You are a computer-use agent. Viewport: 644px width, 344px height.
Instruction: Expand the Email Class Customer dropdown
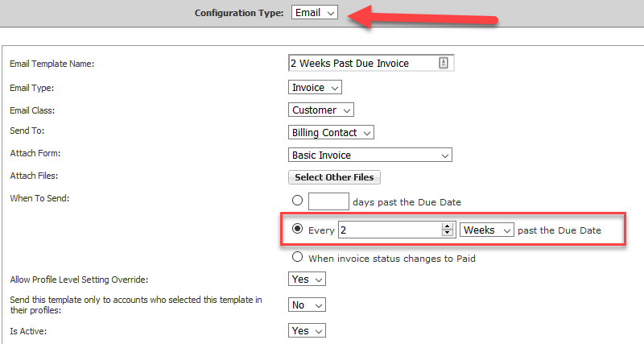[x=320, y=110]
